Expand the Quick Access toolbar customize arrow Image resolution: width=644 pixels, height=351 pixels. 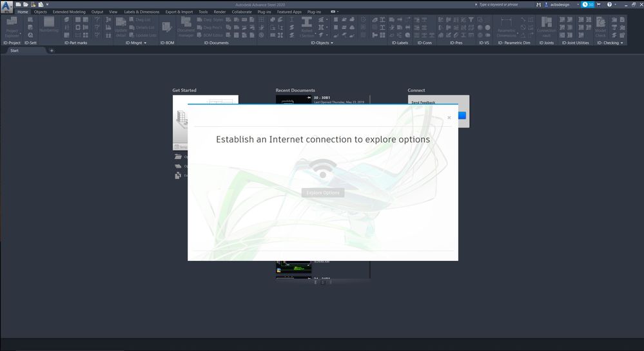point(47,5)
